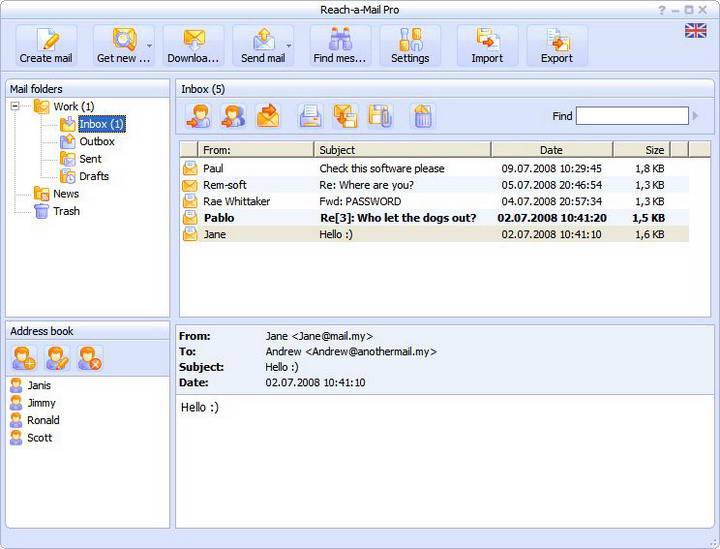720x549 pixels.
Task: Click the help question mark in title bar
Action: 662,10
